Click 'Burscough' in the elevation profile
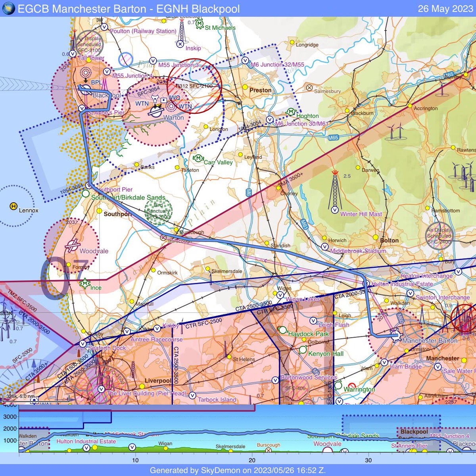The height and width of the screenshot is (476, 476). pos(269,445)
